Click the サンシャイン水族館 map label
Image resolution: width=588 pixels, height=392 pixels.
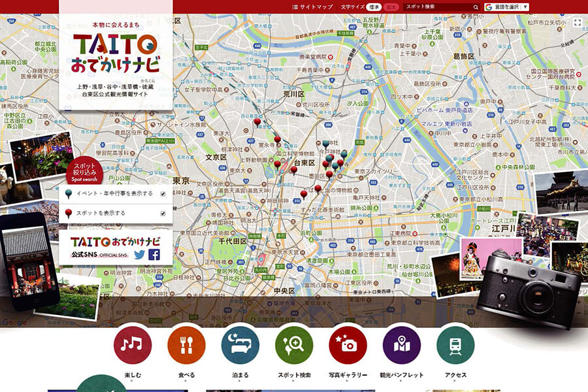pyautogui.click(x=182, y=125)
